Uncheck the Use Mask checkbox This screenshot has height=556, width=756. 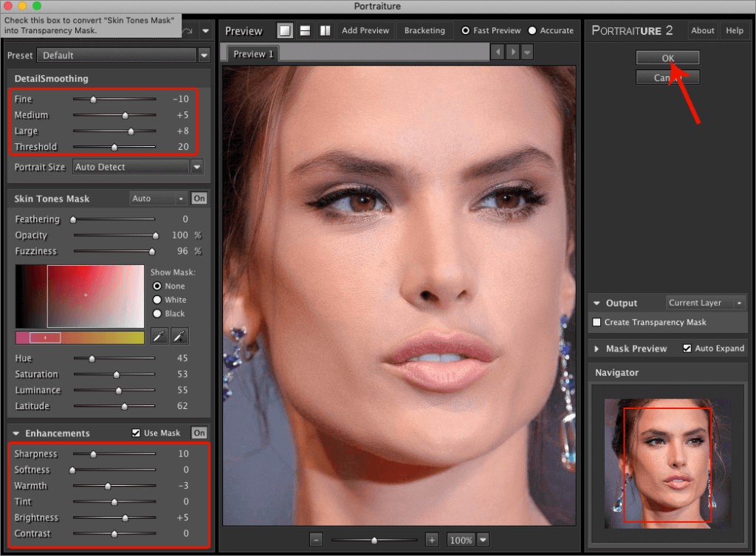[136, 433]
